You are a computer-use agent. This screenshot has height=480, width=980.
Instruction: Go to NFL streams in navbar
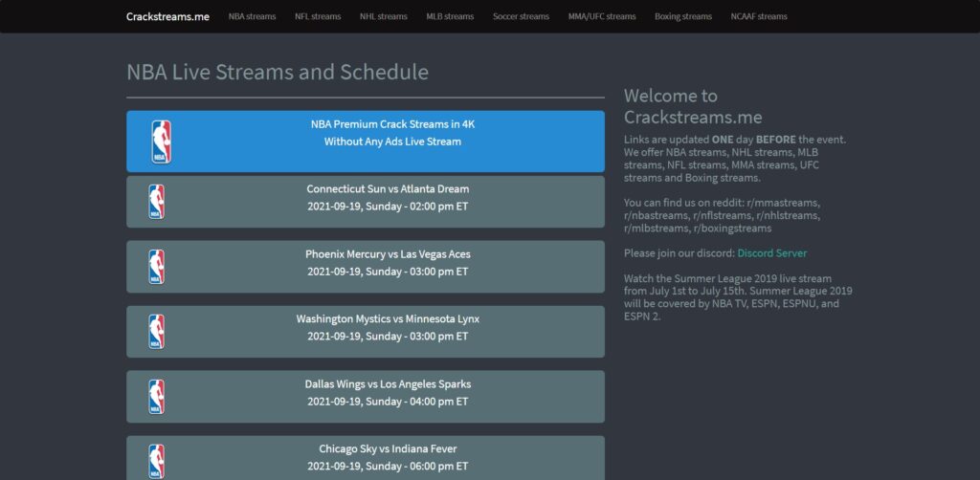tap(318, 17)
